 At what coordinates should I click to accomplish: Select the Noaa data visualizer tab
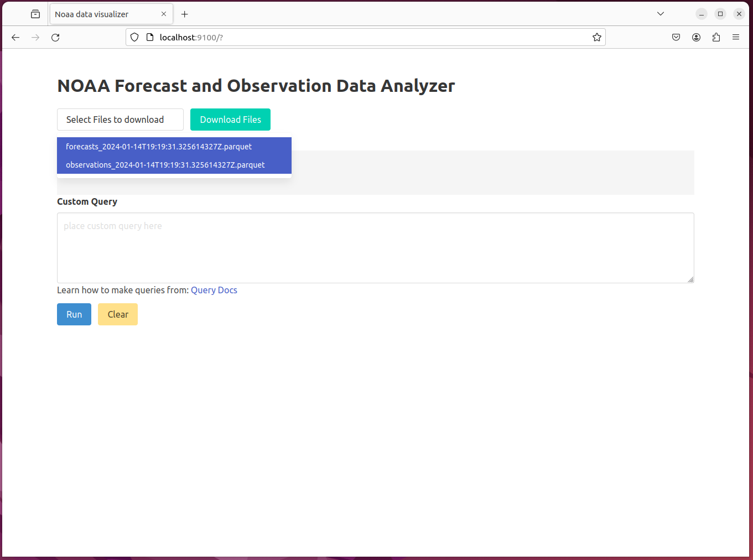(111, 14)
